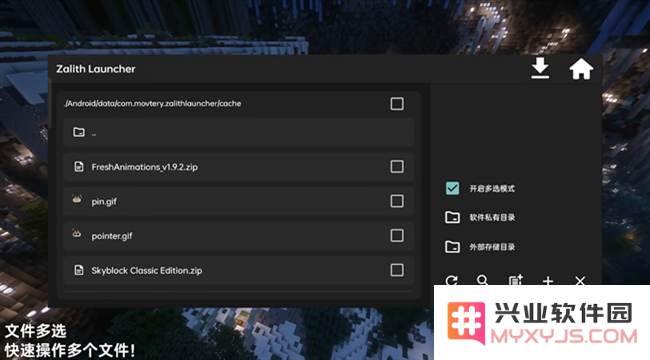
Task: Click the 开启多选模式 label
Action: tap(492, 189)
